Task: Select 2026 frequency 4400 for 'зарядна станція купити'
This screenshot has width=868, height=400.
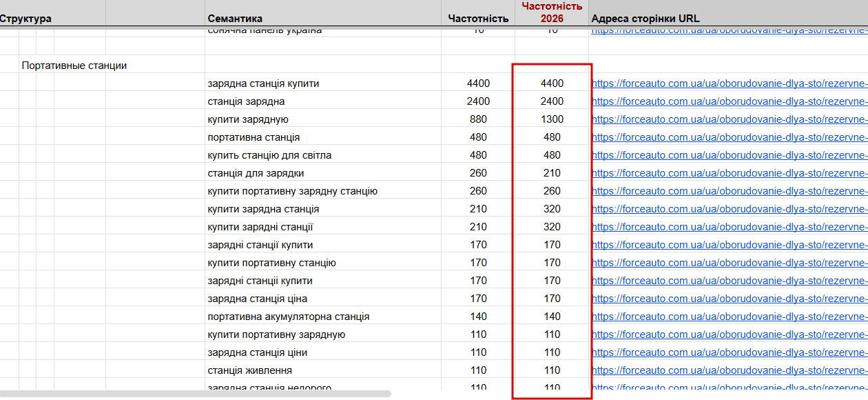Action: coord(552,83)
